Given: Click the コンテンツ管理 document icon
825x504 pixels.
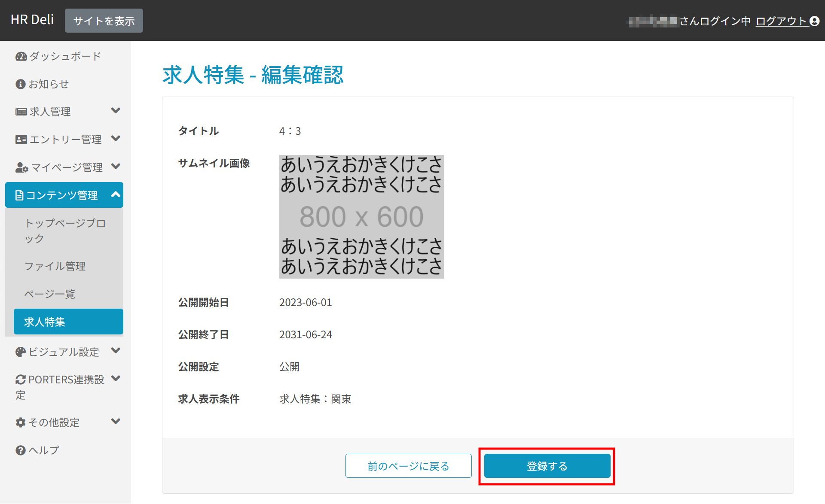Looking at the screenshot, I should tap(19, 195).
